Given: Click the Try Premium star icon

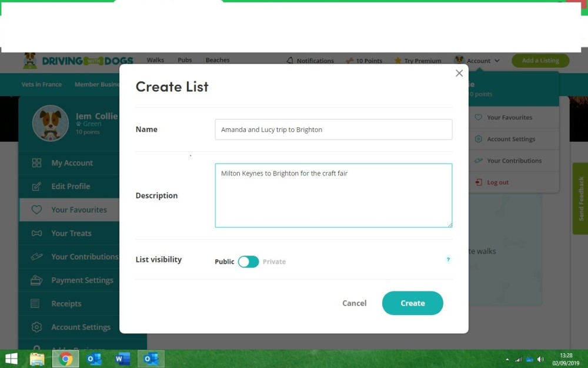Looking at the screenshot, I should click(398, 61).
